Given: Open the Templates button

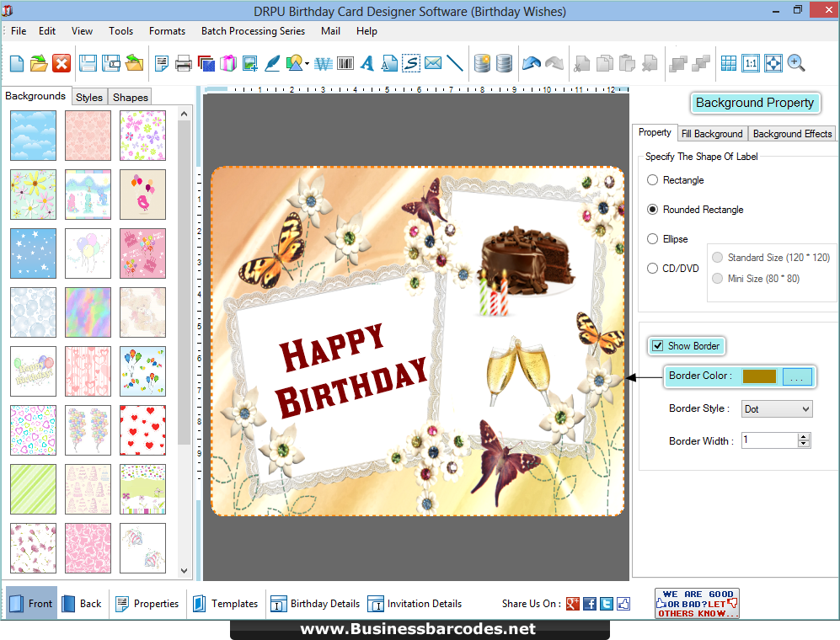Looking at the screenshot, I should (226, 604).
